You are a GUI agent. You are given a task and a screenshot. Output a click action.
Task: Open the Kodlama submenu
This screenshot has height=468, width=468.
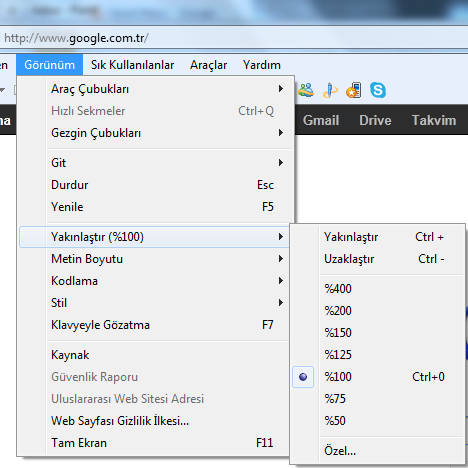[154, 281]
